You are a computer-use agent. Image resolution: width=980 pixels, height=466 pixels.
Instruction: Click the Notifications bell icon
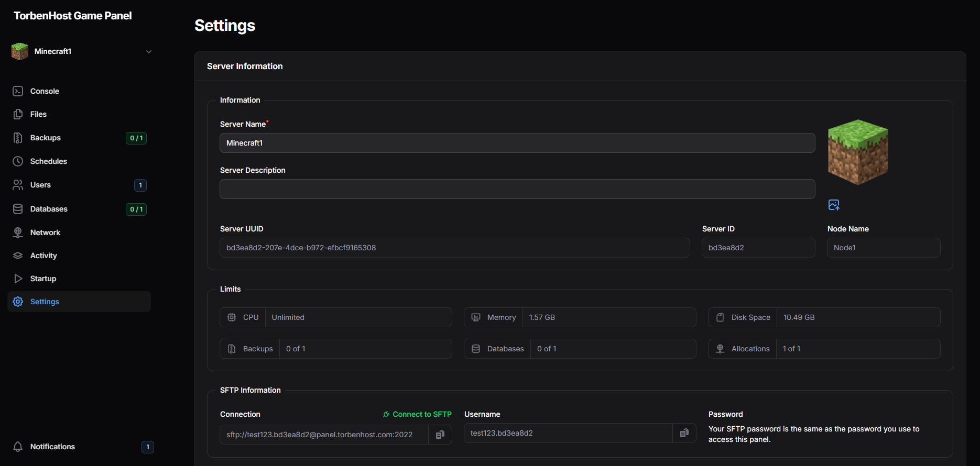coord(18,447)
